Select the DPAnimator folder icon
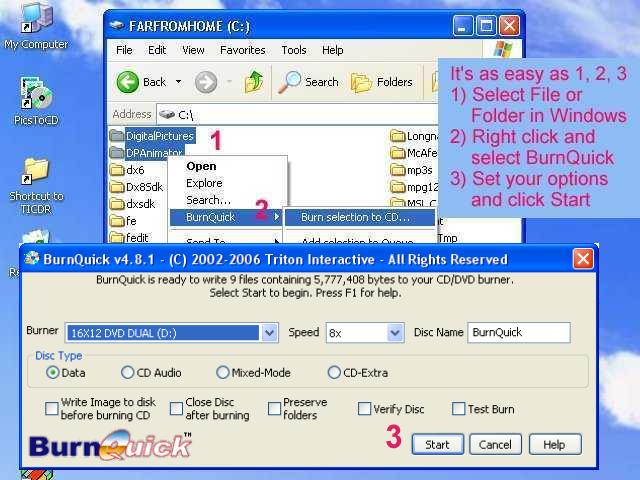The image size is (640, 480). 117,153
